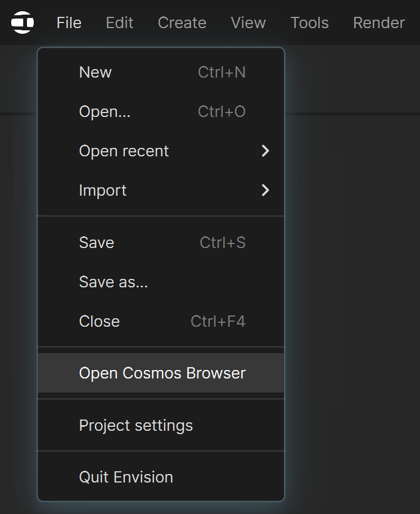Expand the Open recent submenu arrow

pyautogui.click(x=265, y=151)
